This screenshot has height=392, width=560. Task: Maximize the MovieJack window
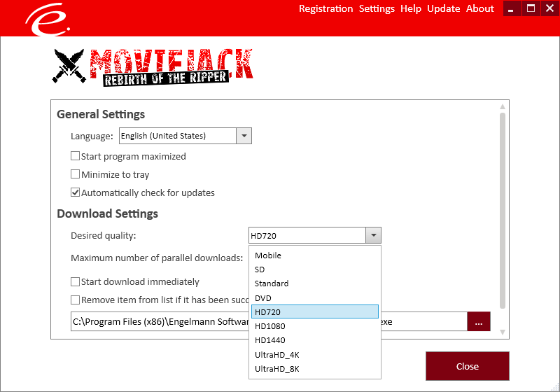[531, 8]
